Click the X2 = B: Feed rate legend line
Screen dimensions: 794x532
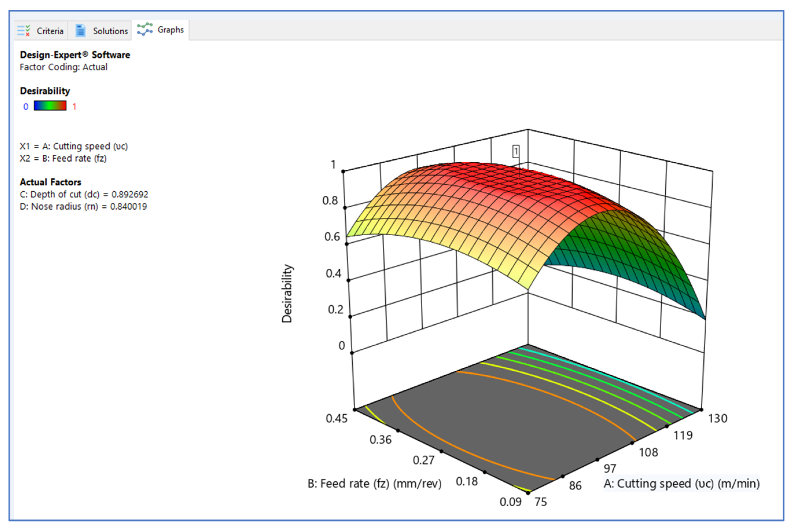[x=63, y=158]
